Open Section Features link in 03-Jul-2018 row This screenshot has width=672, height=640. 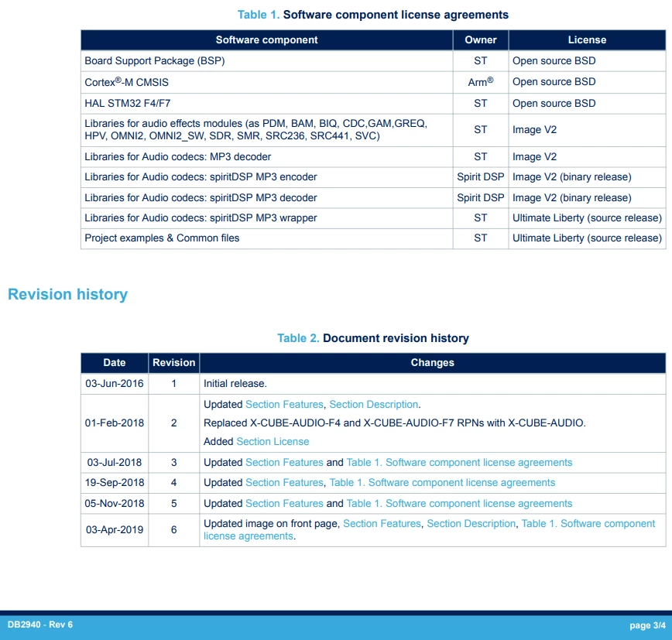[284, 462]
